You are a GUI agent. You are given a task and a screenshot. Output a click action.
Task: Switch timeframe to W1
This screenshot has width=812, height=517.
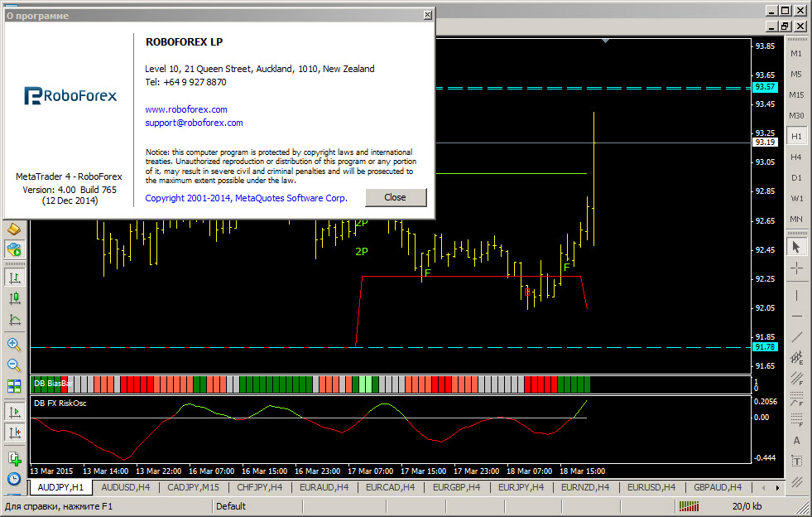pos(796,199)
